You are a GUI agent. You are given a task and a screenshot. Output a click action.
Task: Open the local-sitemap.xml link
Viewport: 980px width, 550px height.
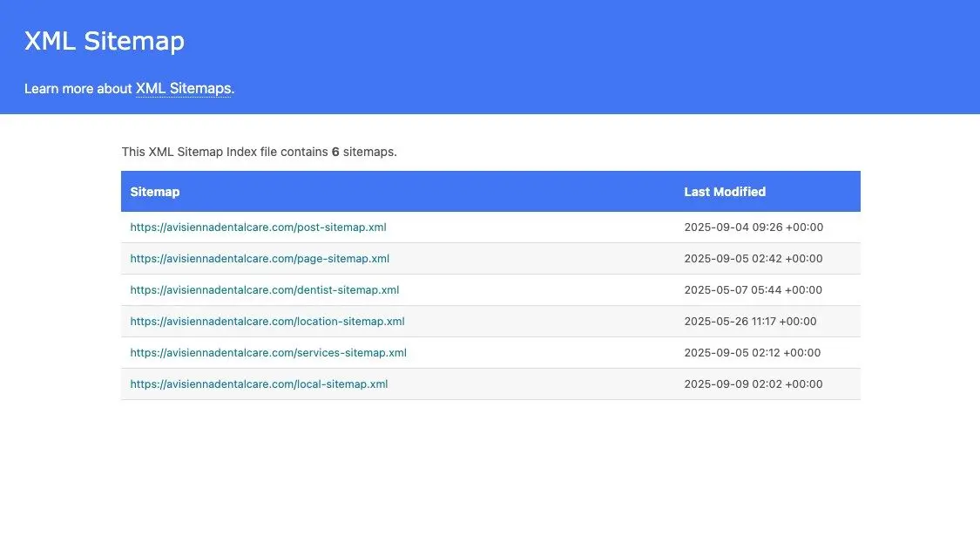(259, 384)
